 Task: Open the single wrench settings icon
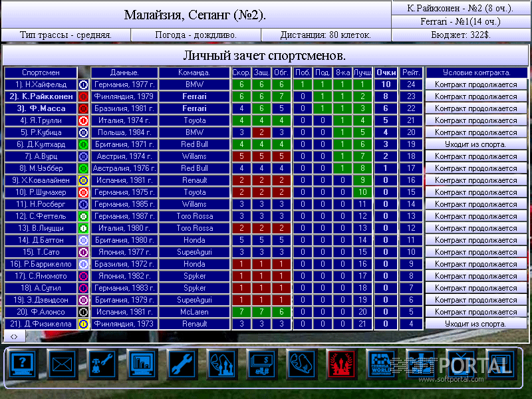coord(182,364)
